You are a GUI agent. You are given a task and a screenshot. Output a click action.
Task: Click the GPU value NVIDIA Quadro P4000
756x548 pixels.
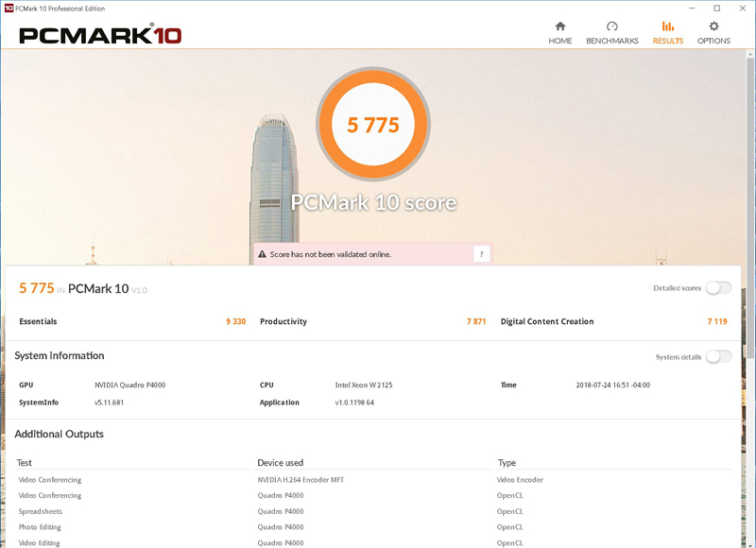129,385
